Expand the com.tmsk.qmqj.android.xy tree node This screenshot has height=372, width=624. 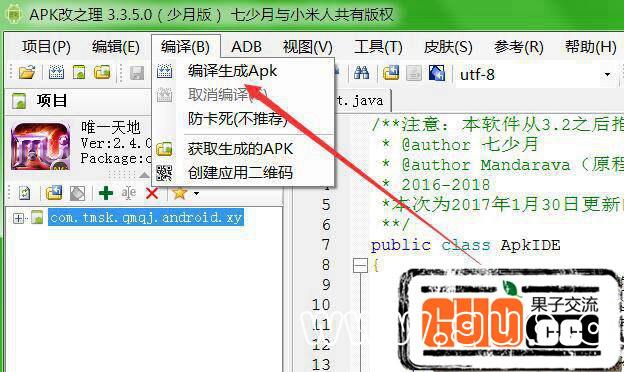pyautogui.click(x=18, y=218)
